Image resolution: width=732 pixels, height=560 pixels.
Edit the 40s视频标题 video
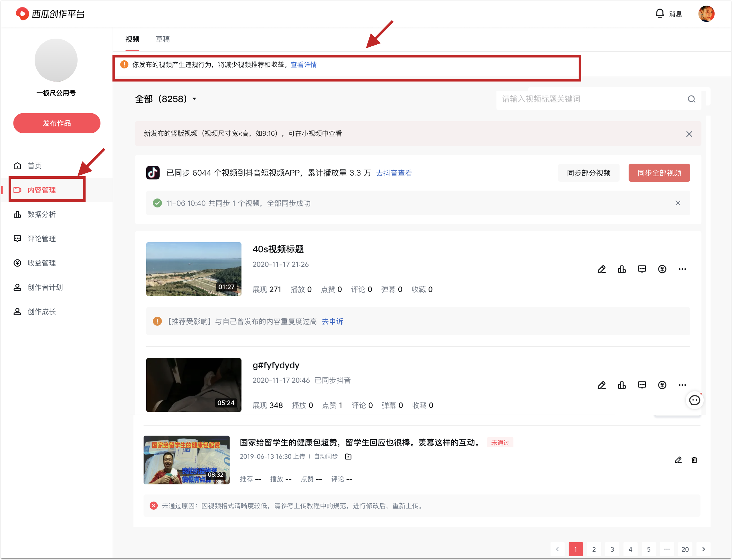pyautogui.click(x=602, y=269)
